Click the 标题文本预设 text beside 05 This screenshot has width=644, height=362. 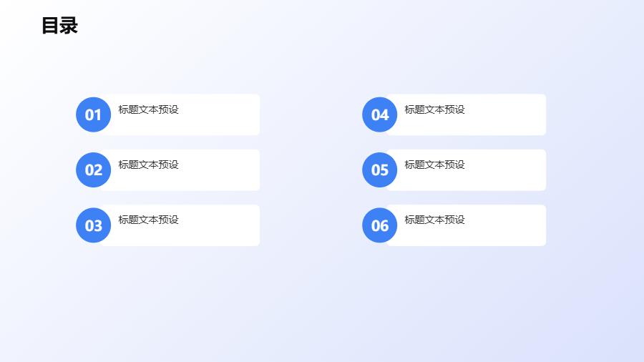coord(434,165)
